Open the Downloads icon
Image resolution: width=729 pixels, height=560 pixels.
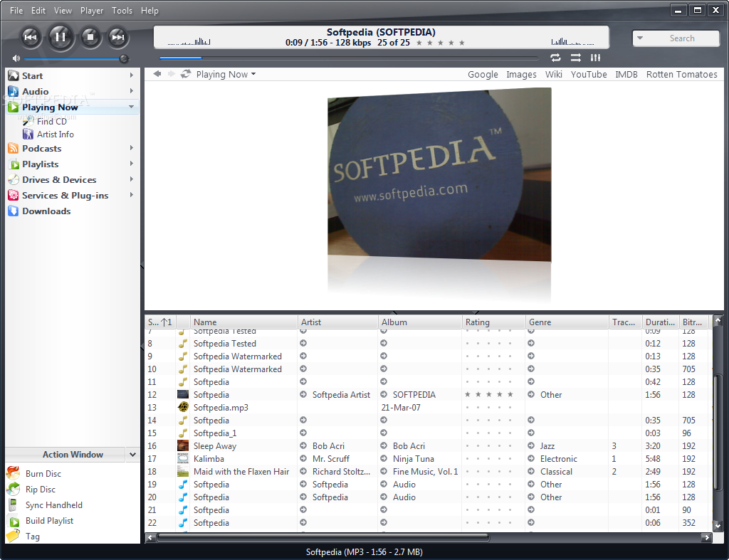point(14,211)
